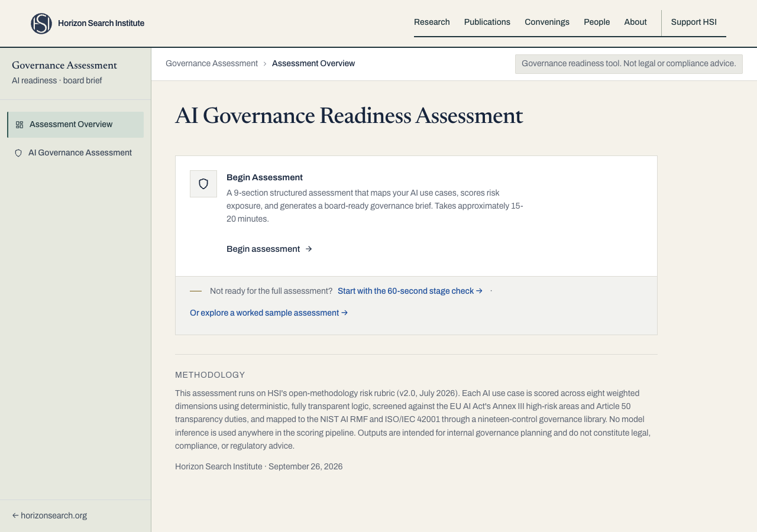Click the AI Governance Readiness Assessment heading

point(349,116)
